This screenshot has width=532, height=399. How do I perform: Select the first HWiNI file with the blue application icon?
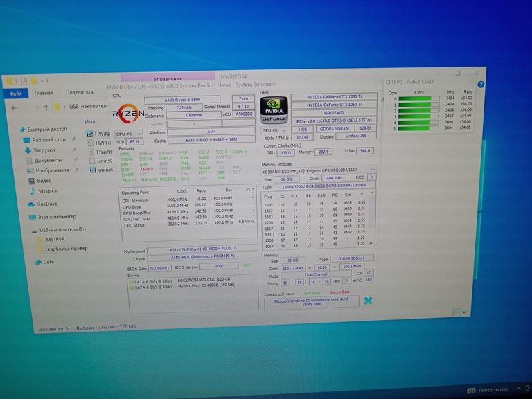(99, 134)
